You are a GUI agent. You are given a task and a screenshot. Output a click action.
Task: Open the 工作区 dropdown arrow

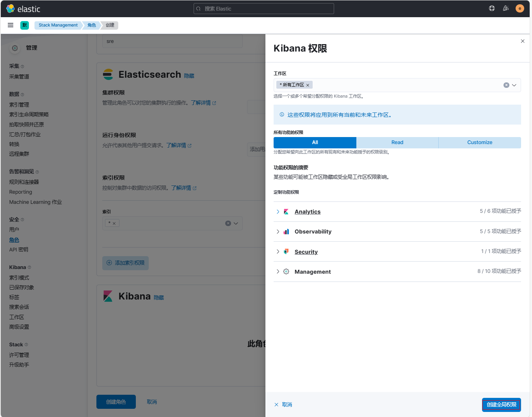coord(514,85)
